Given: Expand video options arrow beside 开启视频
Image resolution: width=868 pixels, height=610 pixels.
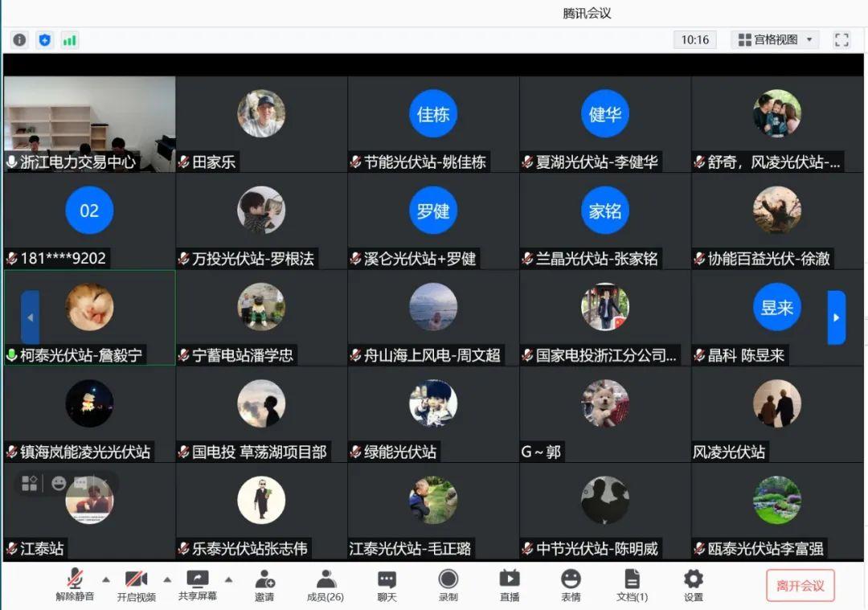Looking at the screenshot, I should [x=167, y=579].
